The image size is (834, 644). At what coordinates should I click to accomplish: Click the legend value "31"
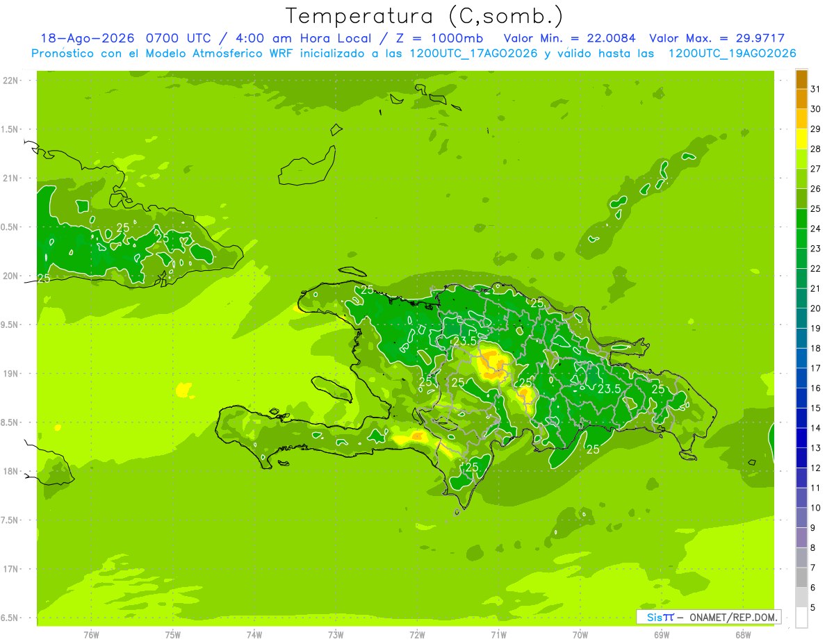point(815,89)
